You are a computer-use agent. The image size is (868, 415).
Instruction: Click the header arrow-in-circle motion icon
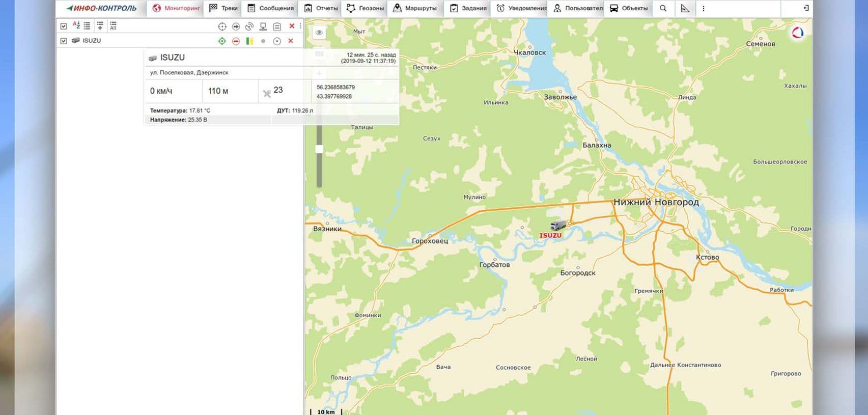236,26
